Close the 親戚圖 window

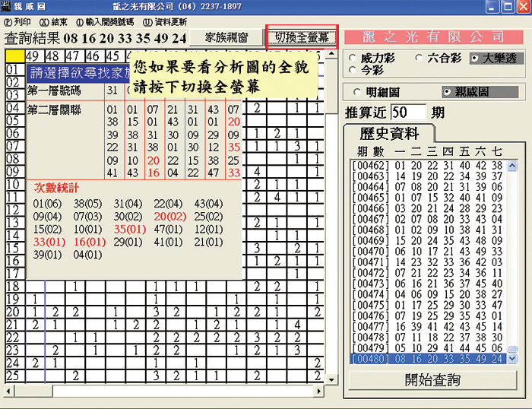click(x=523, y=7)
